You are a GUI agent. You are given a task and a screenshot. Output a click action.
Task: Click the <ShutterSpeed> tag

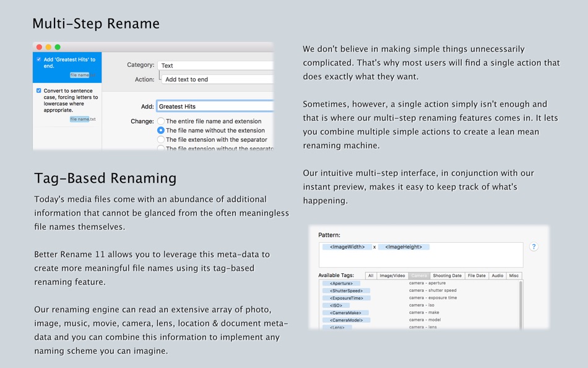coord(346,291)
